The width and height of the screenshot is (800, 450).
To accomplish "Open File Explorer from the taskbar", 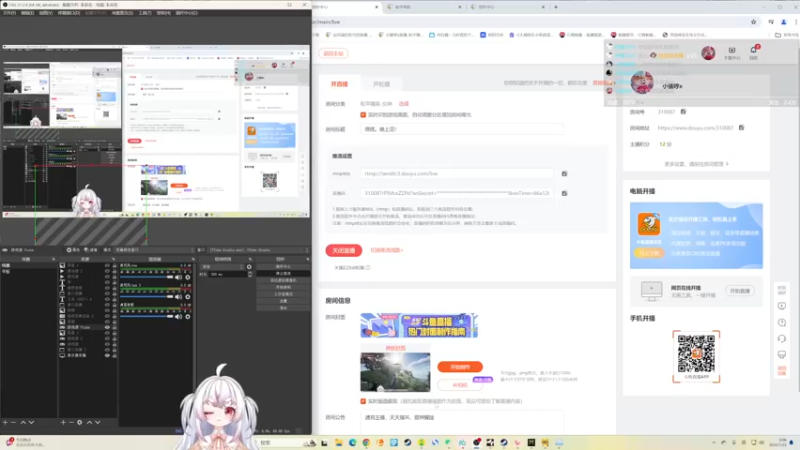I will tap(339, 442).
